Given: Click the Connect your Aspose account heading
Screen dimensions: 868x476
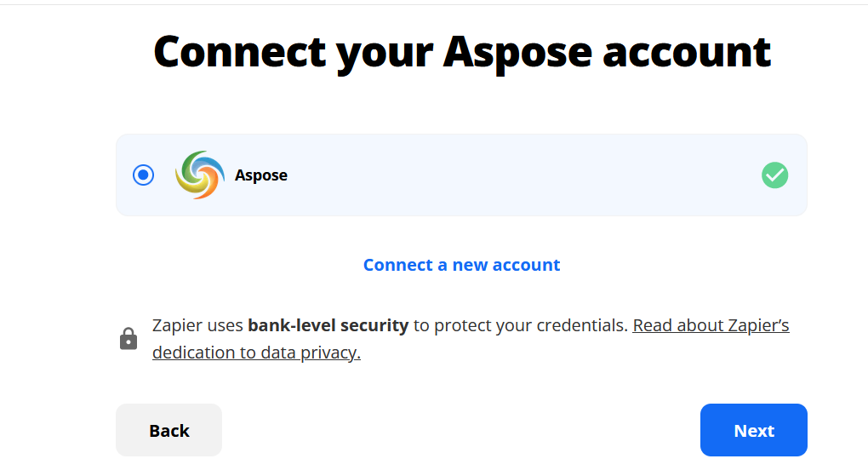Looking at the screenshot, I should (x=462, y=51).
